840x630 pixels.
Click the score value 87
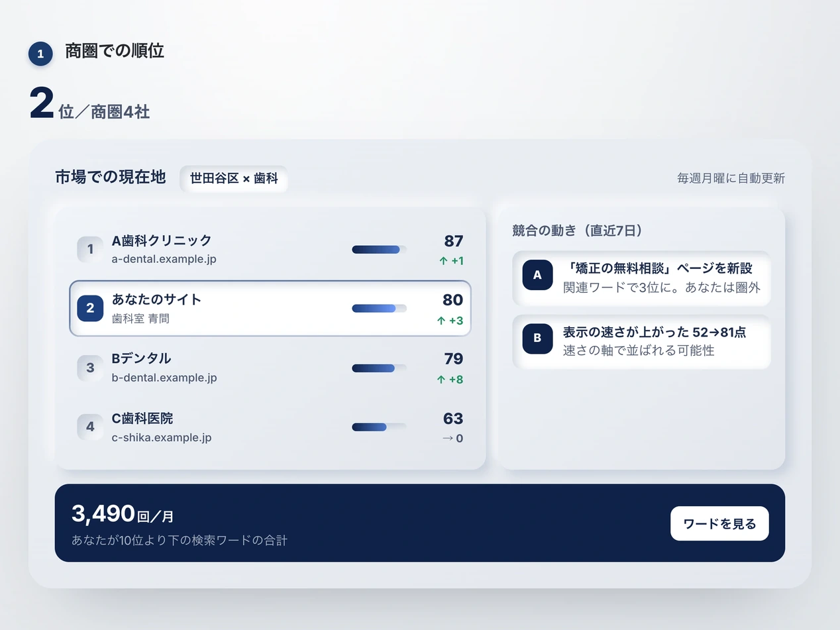tap(454, 241)
